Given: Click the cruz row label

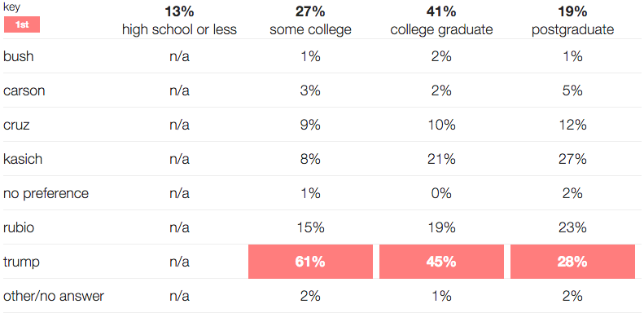Looking at the screenshot, I should (x=16, y=125).
